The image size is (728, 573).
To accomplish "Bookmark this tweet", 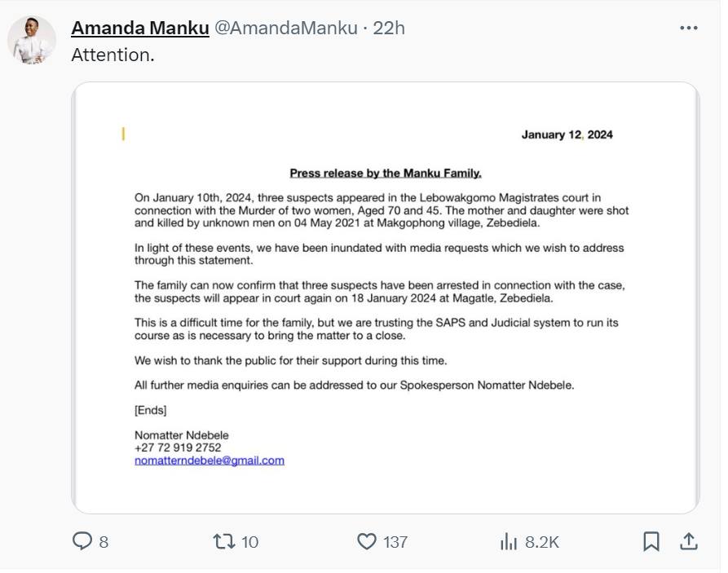I will [651, 541].
